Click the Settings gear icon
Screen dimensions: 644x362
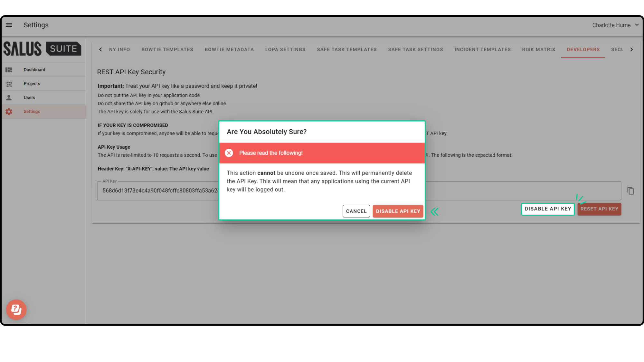pos(9,111)
